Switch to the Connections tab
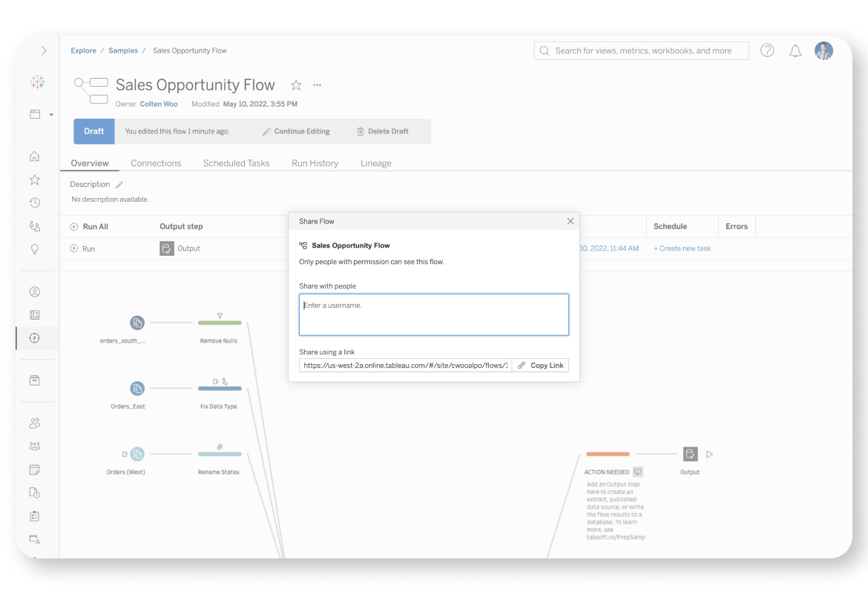This screenshot has width=868, height=594. [156, 163]
